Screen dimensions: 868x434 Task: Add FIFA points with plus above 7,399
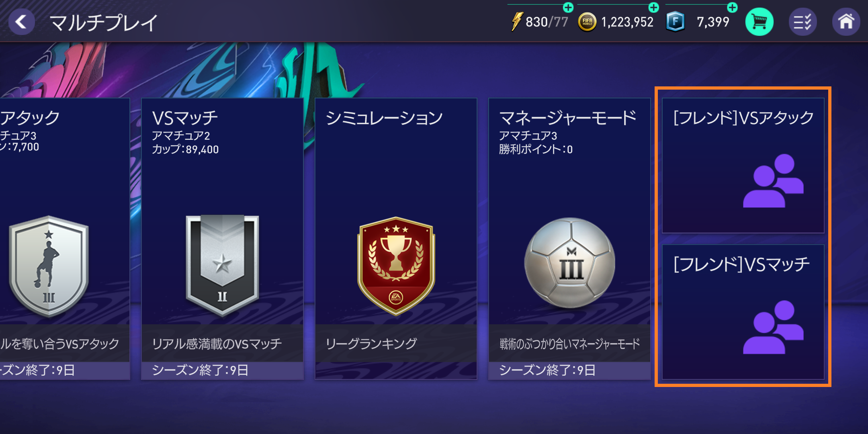pos(733,7)
